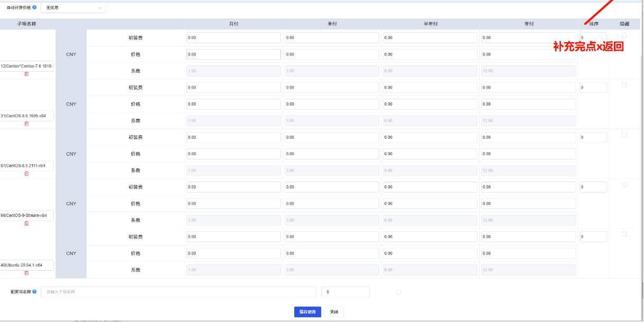
Task: Toggle checkbox in the new 配置项名称 row
Action: coord(399,292)
